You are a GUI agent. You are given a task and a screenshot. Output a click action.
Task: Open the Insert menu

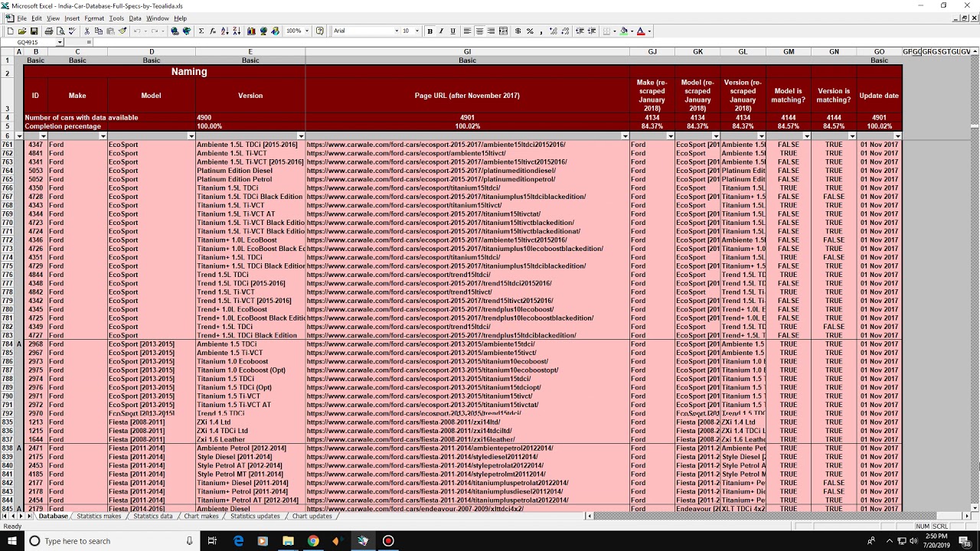coord(72,18)
